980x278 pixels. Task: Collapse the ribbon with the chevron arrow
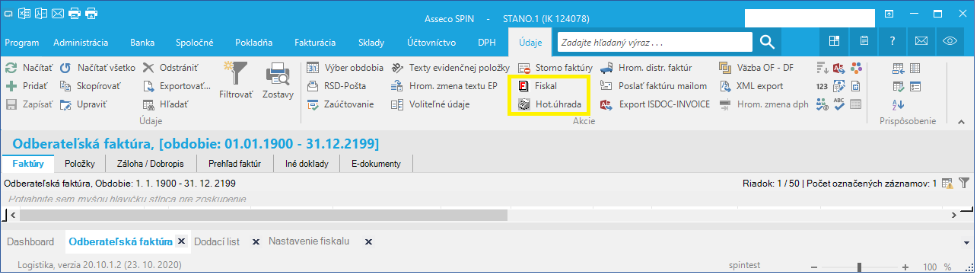960,121
